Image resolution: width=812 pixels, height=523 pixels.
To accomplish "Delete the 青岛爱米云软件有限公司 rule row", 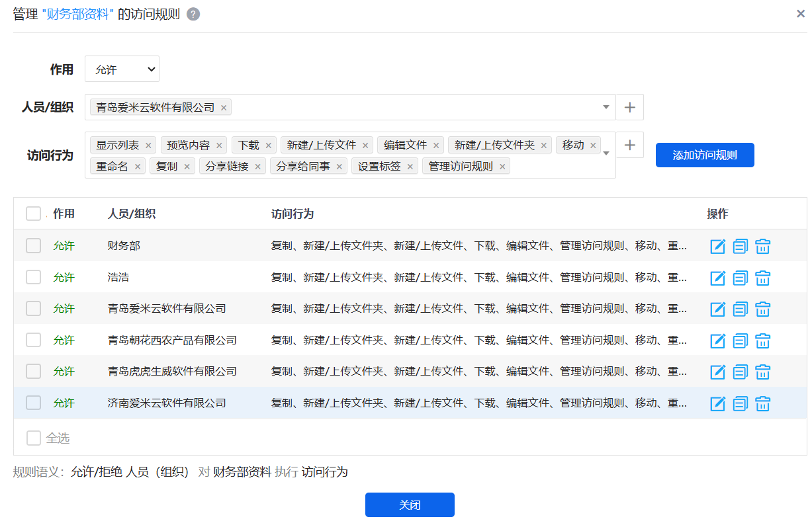I will click(762, 309).
